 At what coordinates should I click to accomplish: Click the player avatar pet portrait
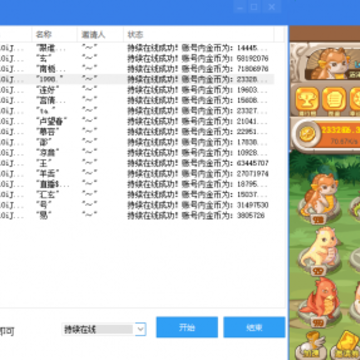pos(330,64)
